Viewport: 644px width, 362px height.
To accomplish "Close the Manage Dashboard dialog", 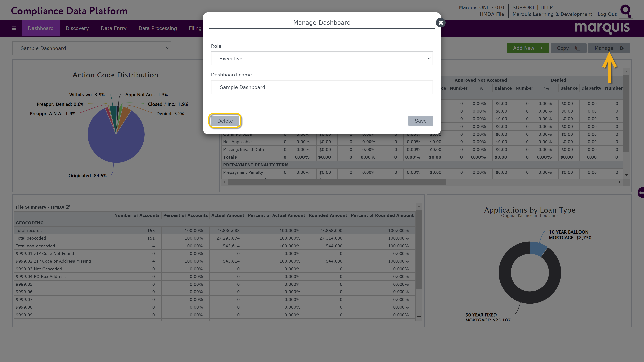I will 441,23.
